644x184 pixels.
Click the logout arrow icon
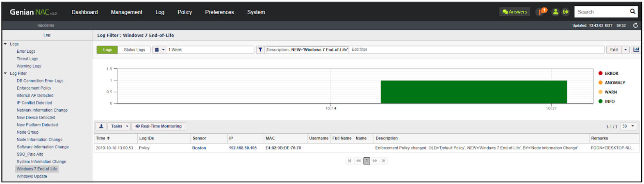(566, 12)
